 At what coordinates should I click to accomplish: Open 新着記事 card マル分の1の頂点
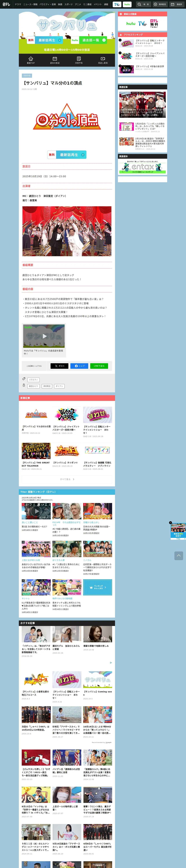[x=36, y=421]
